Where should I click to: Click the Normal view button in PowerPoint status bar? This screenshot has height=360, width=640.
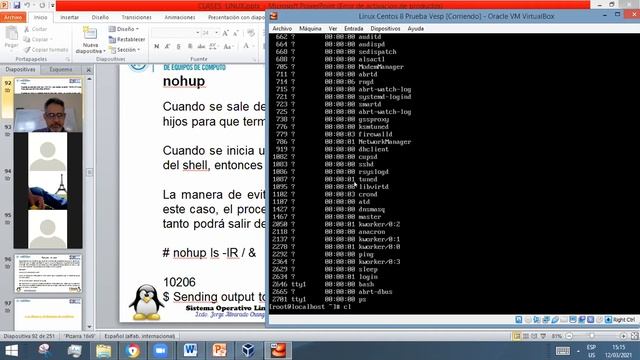point(517,336)
